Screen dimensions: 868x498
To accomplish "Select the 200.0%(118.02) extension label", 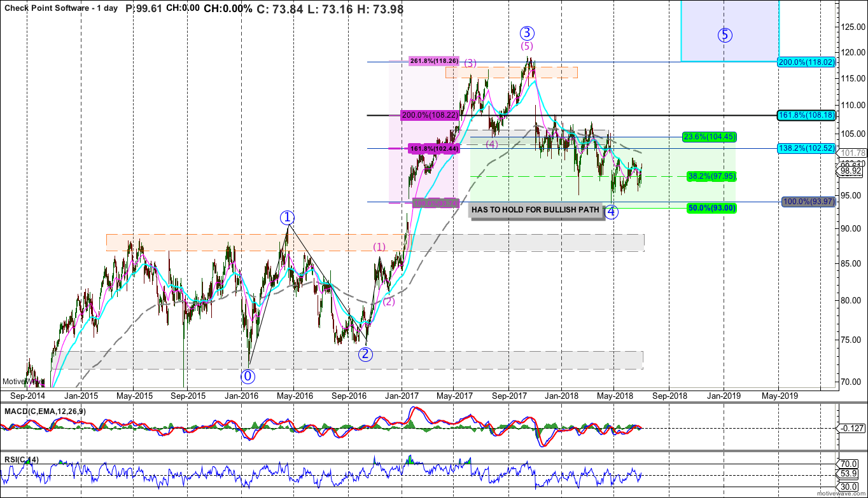I will tap(806, 62).
